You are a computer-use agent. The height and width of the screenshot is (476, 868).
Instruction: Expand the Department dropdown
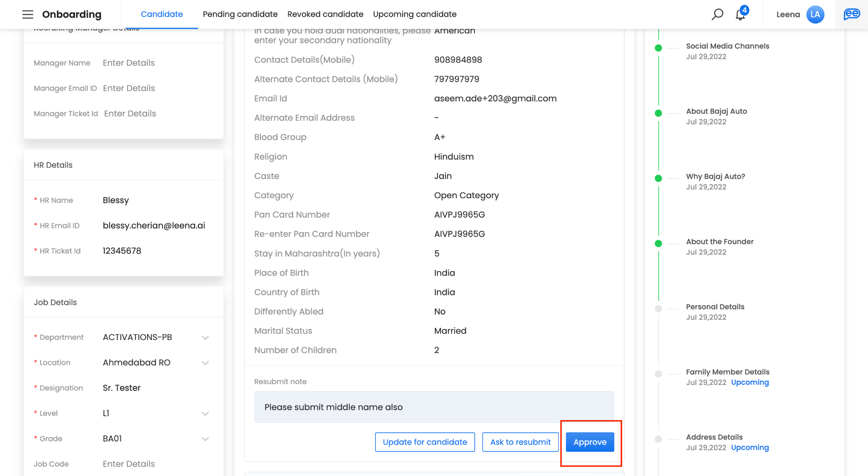coord(205,338)
